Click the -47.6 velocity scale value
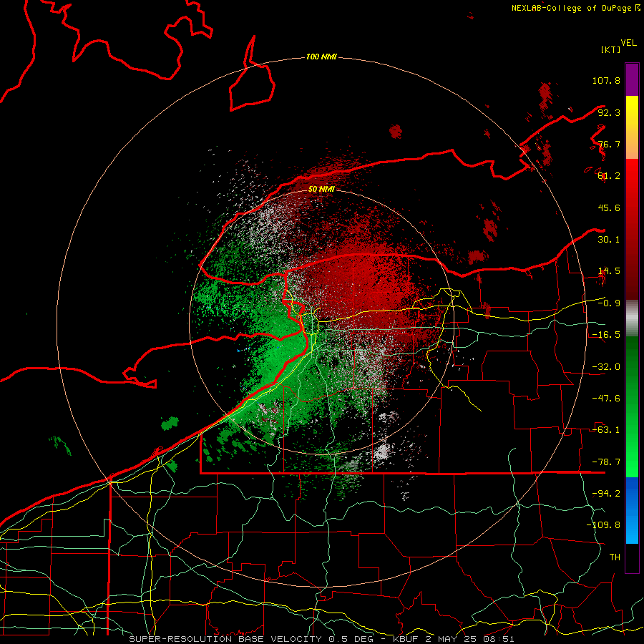Viewport: 644px width, 644px height. click(606, 399)
